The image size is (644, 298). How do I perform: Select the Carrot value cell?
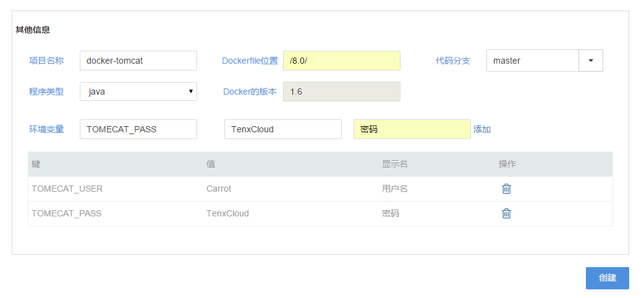pos(219,189)
